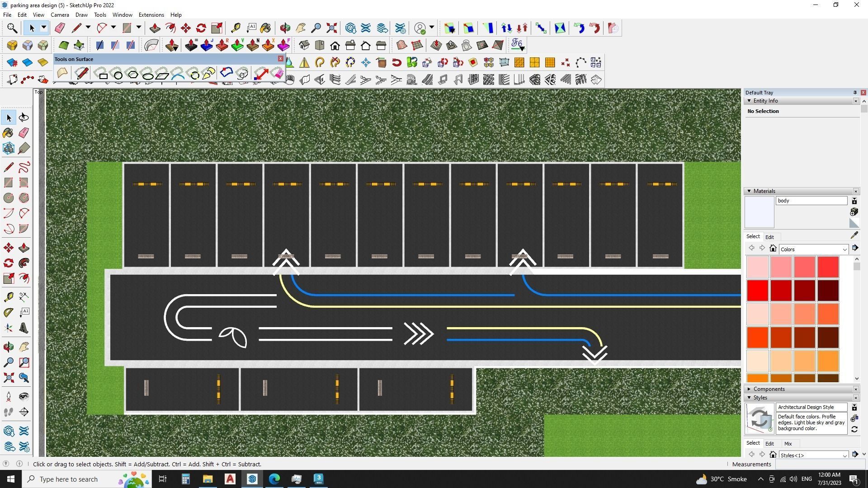Click Zoom Extents icon in top toolbar

point(332,28)
